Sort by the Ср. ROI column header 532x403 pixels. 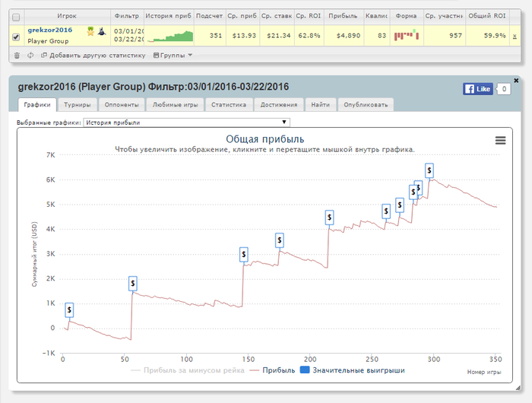[x=308, y=16]
